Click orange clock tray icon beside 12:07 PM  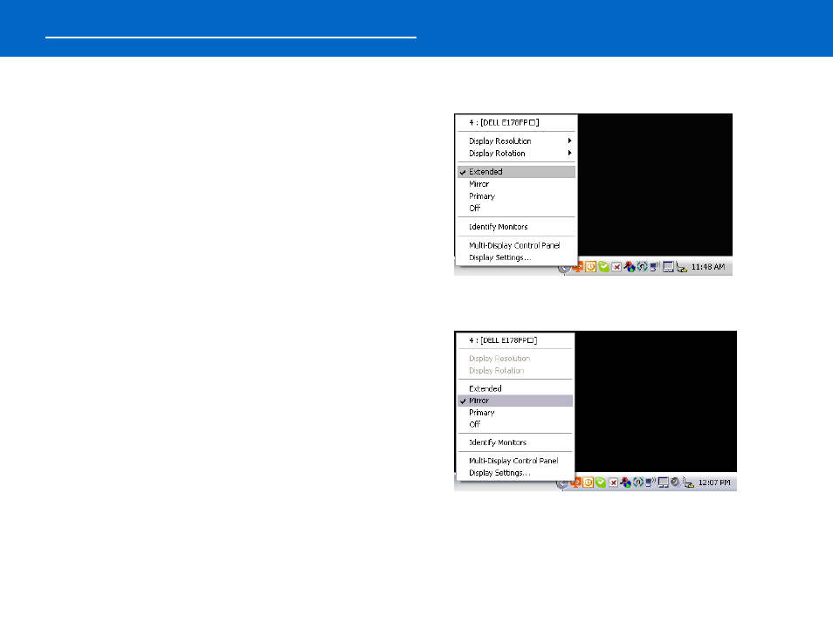click(589, 482)
